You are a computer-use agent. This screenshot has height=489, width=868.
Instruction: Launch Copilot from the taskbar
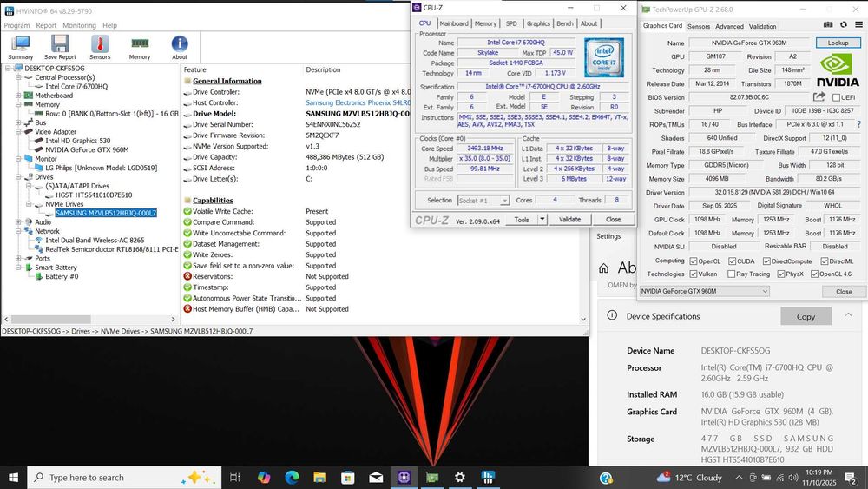[x=264, y=478]
